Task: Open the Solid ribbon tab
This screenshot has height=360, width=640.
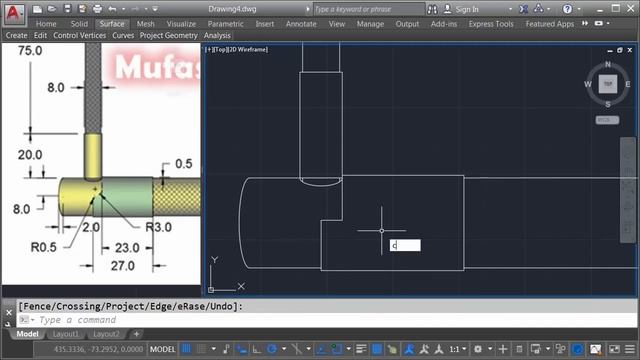Action: point(79,24)
